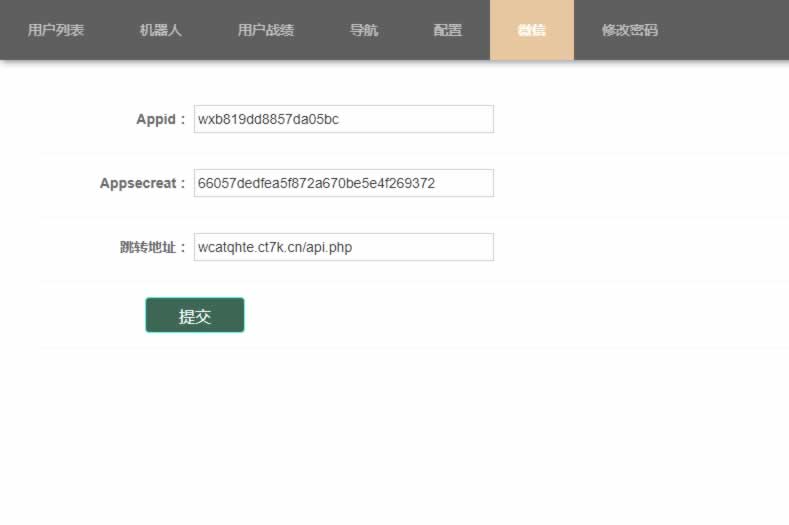Click the wcatqhte.ct7k.cn/api.php URL text
Screen dimensions: 789x525
[275, 247]
